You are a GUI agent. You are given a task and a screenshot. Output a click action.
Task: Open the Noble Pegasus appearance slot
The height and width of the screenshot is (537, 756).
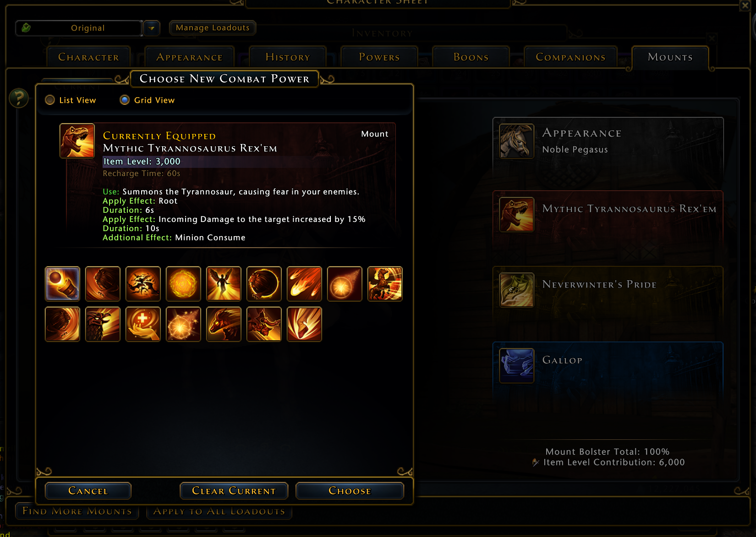pyautogui.click(x=608, y=141)
